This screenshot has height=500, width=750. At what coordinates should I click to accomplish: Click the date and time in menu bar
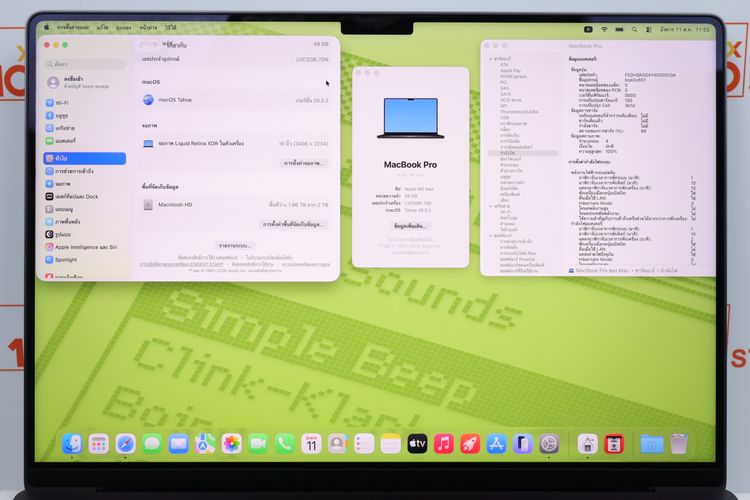[685, 30]
